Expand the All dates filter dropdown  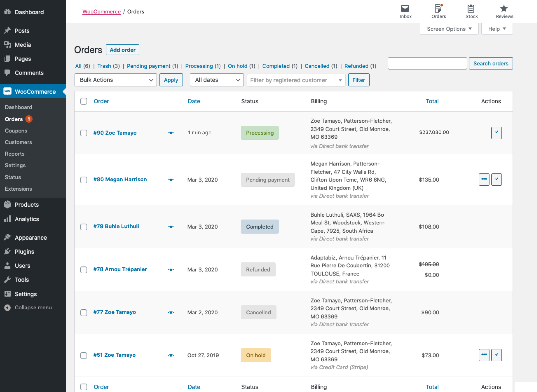(x=217, y=80)
